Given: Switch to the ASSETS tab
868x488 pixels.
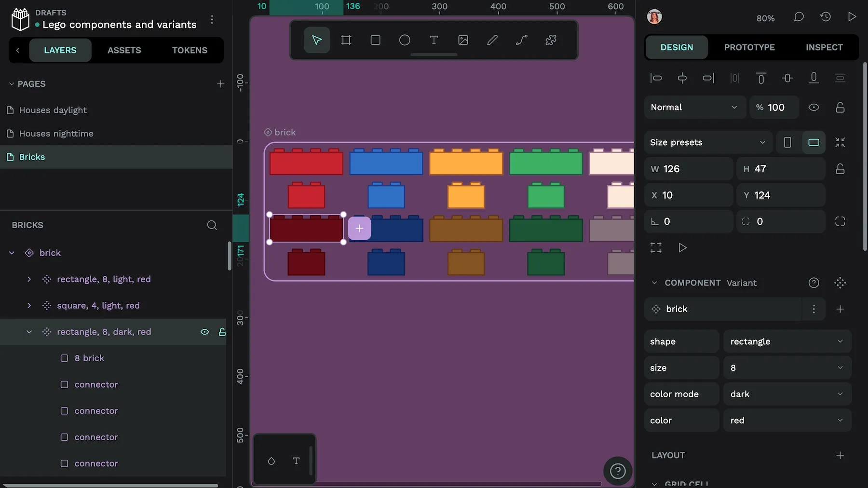Looking at the screenshot, I should (124, 50).
